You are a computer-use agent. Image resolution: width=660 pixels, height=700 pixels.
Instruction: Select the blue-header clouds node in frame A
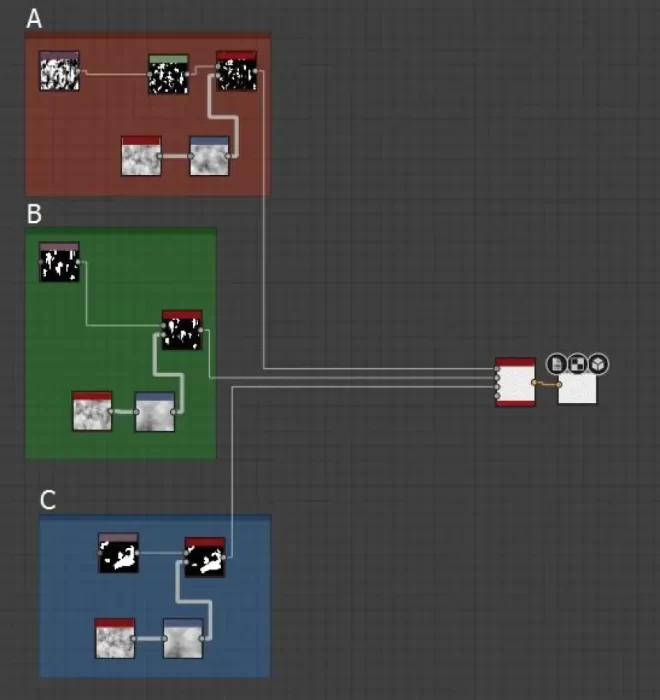pyautogui.click(x=209, y=156)
